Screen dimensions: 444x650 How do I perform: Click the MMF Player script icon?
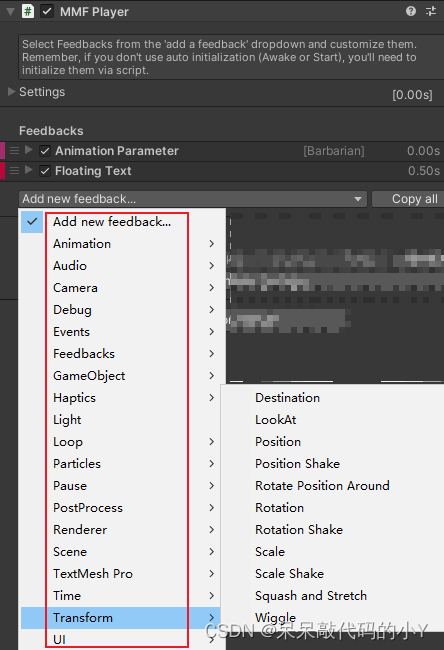28,11
